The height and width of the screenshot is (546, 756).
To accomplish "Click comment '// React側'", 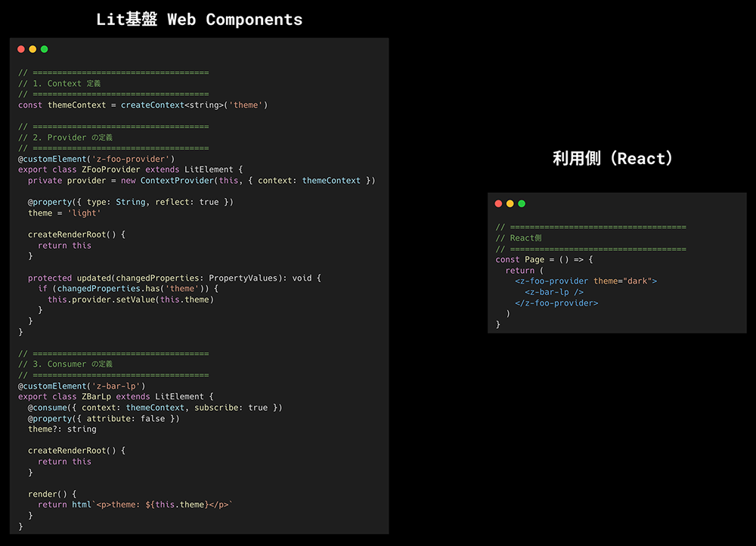I will 519,238.
